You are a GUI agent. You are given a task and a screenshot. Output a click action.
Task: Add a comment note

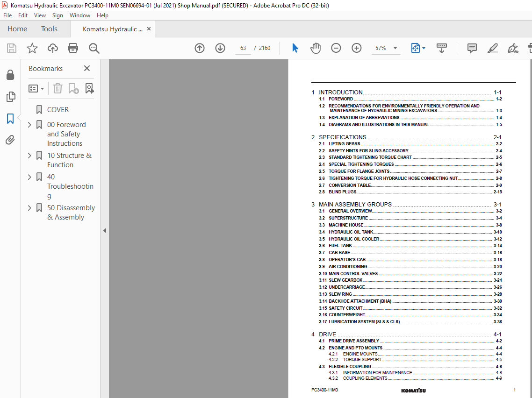(472, 48)
